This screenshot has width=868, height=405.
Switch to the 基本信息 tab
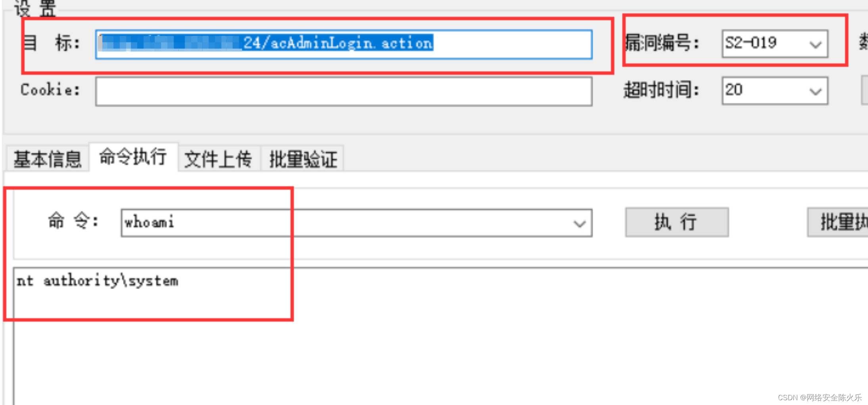pyautogui.click(x=48, y=159)
